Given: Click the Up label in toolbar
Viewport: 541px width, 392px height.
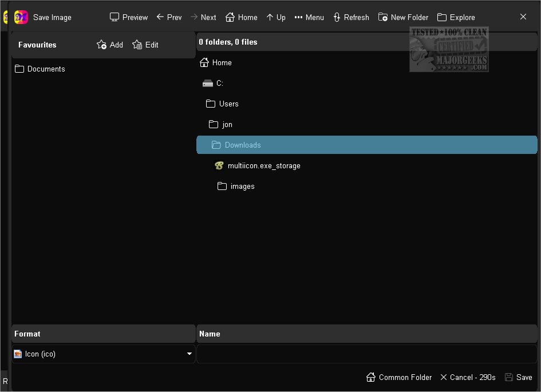Looking at the screenshot, I should pos(281,17).
